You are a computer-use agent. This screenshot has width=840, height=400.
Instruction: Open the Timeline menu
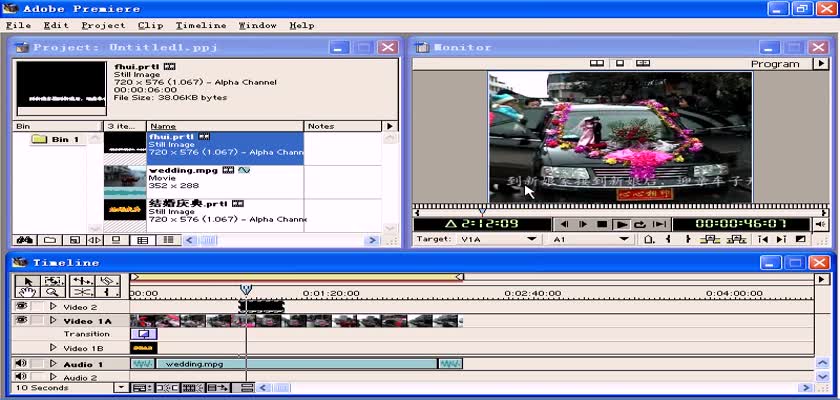(201, 25)
